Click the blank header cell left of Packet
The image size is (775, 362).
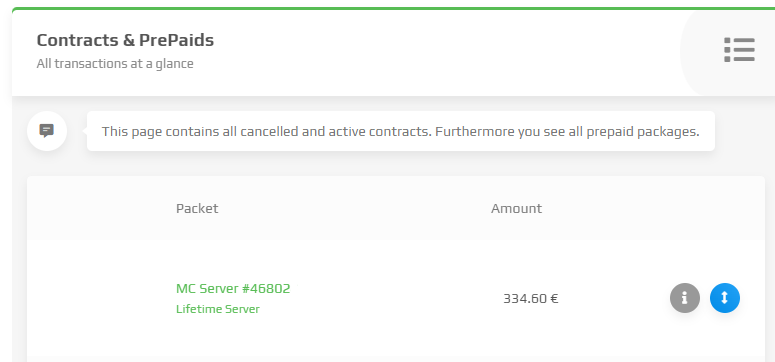pos(96,208)
